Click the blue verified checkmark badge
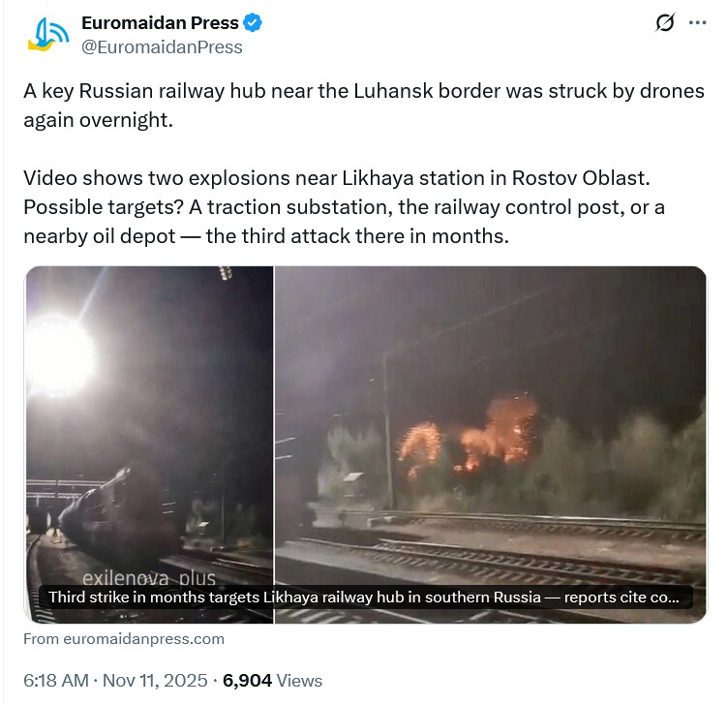 point(253,22)
